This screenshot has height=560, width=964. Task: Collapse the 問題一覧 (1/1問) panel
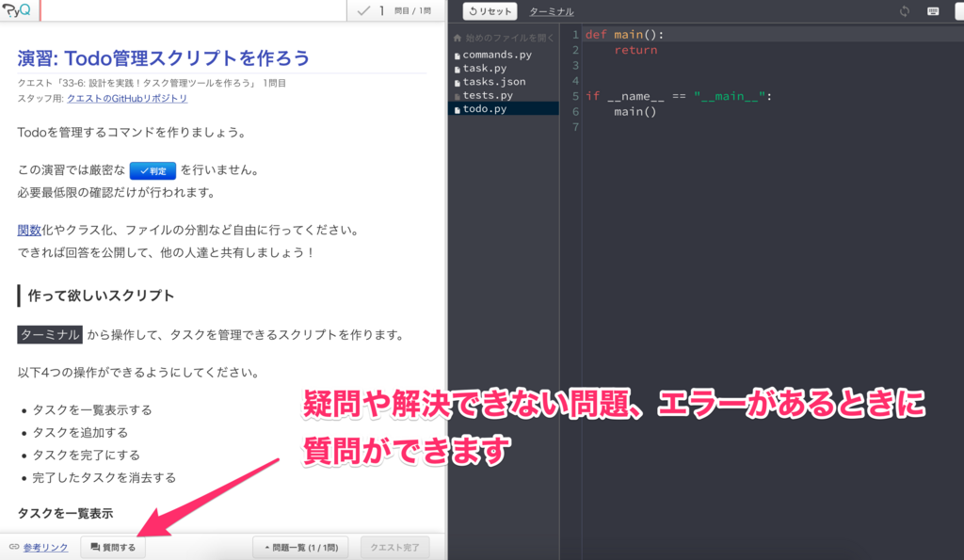(300, 547)
